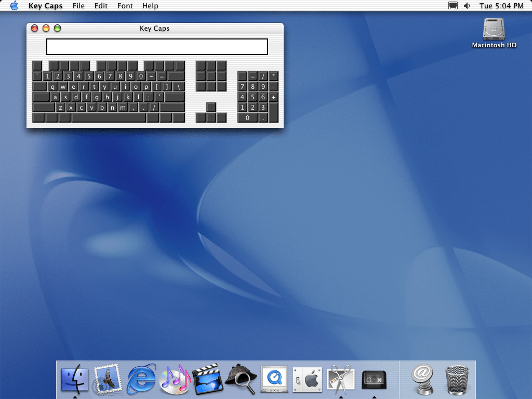Launch Sherlock search from the dock

coord(241,379)
